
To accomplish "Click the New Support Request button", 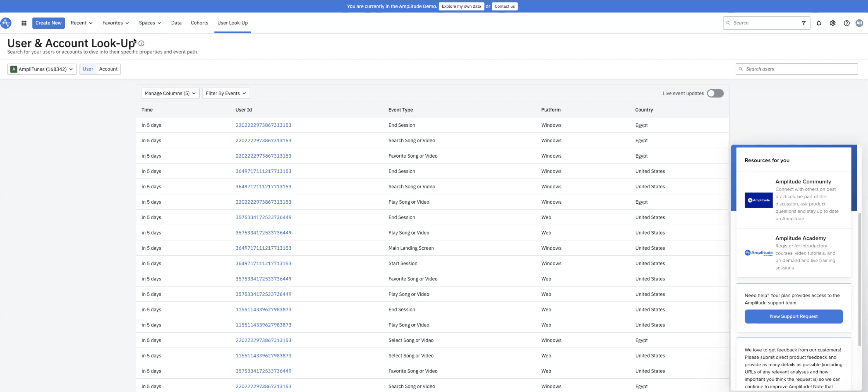I will 794,316.
